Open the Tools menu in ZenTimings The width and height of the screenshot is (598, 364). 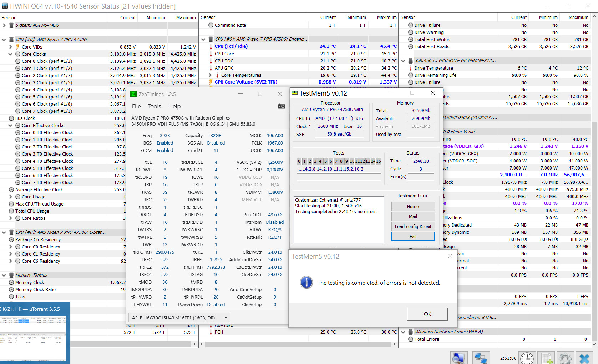tap(154, 106)
